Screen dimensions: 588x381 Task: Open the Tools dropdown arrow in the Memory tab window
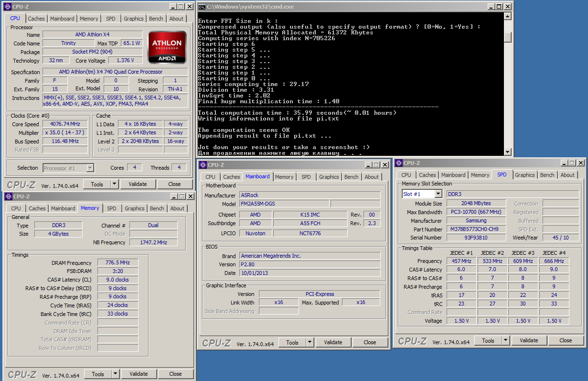point(116,374)
